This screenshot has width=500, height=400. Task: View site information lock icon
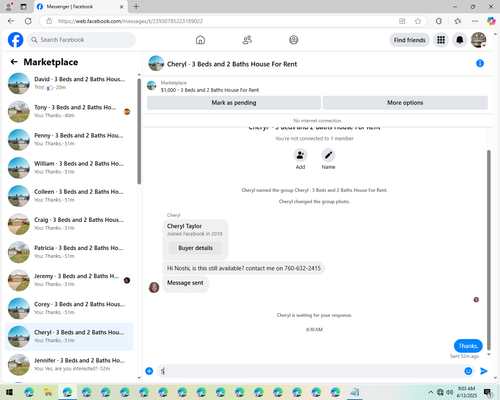point(49,21)
